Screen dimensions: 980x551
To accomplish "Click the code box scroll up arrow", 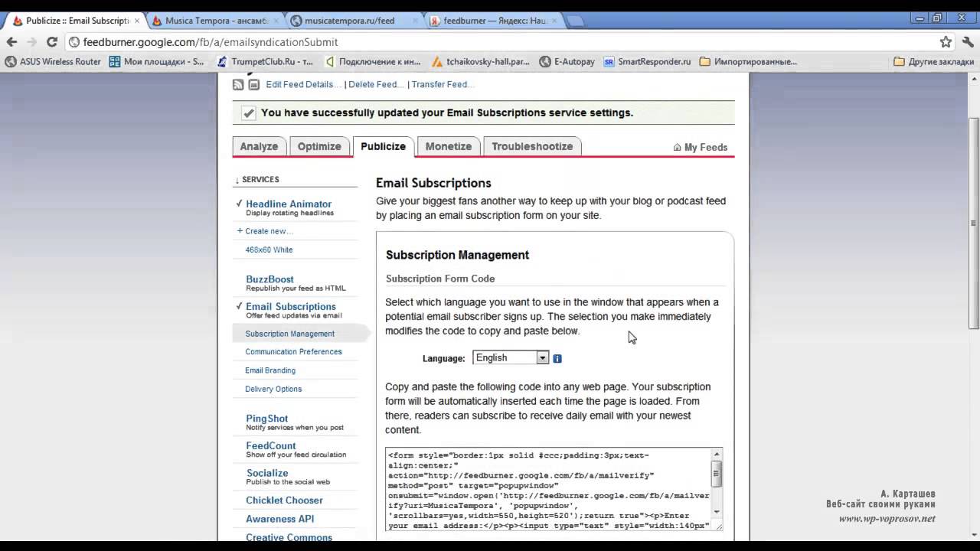I will (717, 454).
